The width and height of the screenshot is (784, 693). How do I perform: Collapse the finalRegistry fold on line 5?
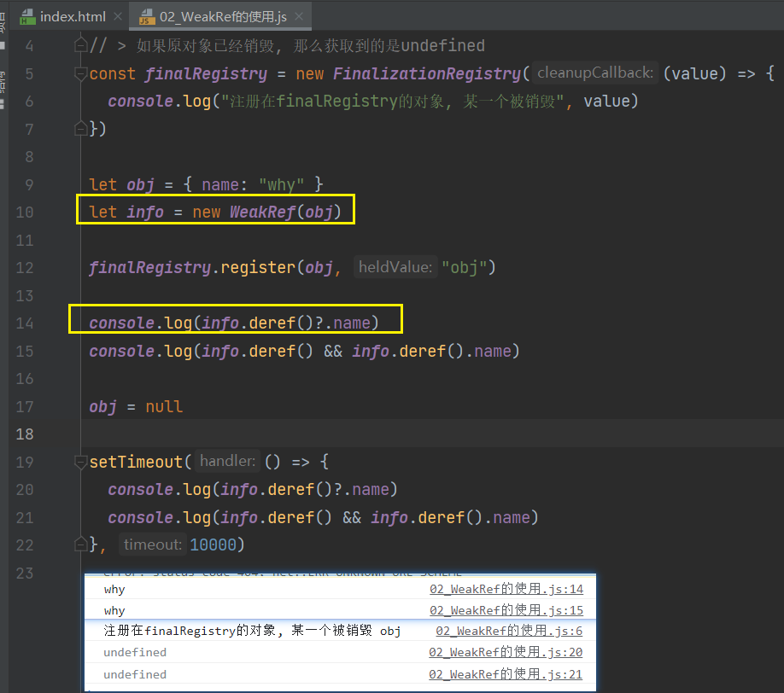pos(80,74)
